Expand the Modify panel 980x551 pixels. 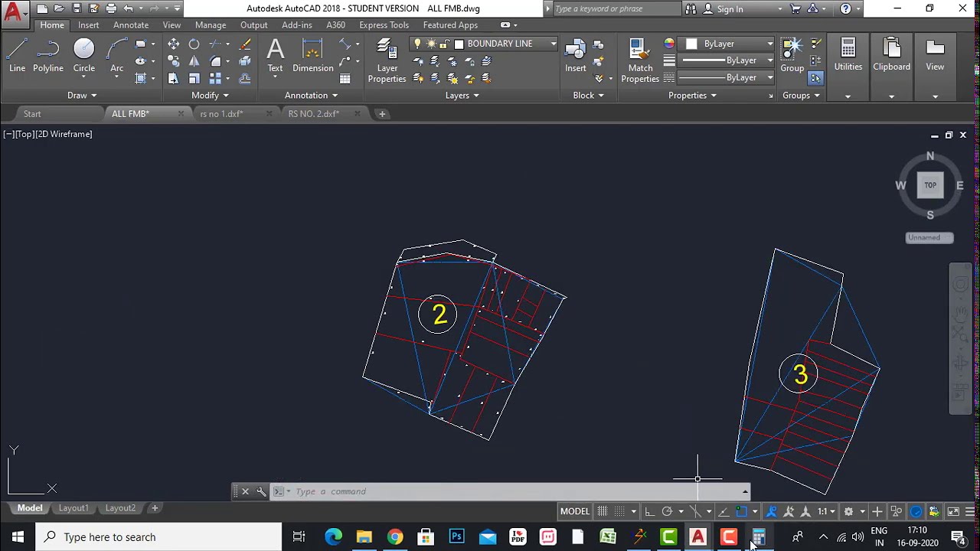(x=210, y=95)
